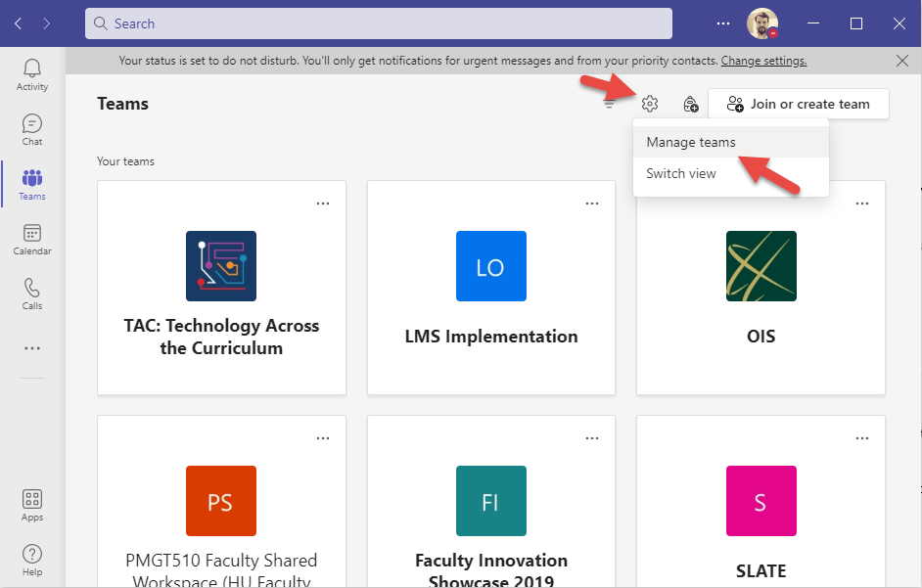Select Faculty Innovation Showcase 2019 title

tap(491, 569)
